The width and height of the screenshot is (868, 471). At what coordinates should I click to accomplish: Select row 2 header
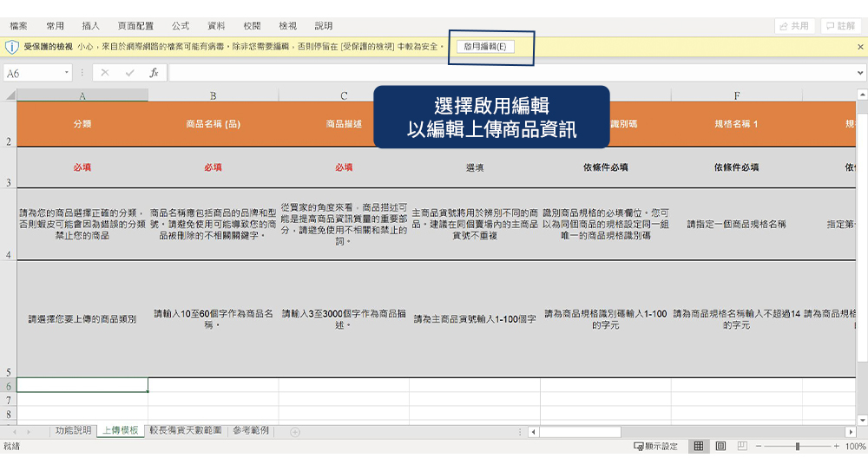click(x=9, y=124)
